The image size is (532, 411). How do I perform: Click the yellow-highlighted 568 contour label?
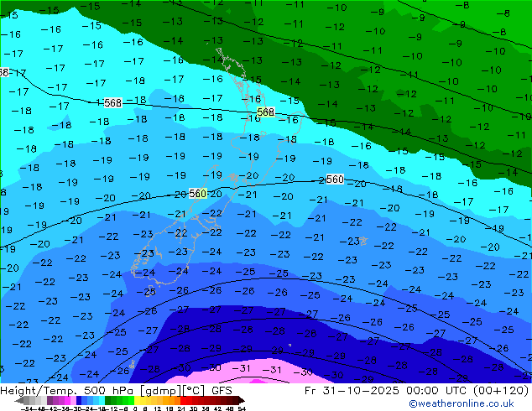coord(265,112)
